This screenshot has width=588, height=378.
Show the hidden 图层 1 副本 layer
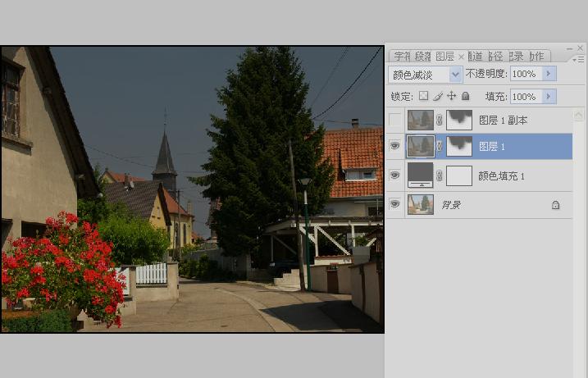[395, 120]
